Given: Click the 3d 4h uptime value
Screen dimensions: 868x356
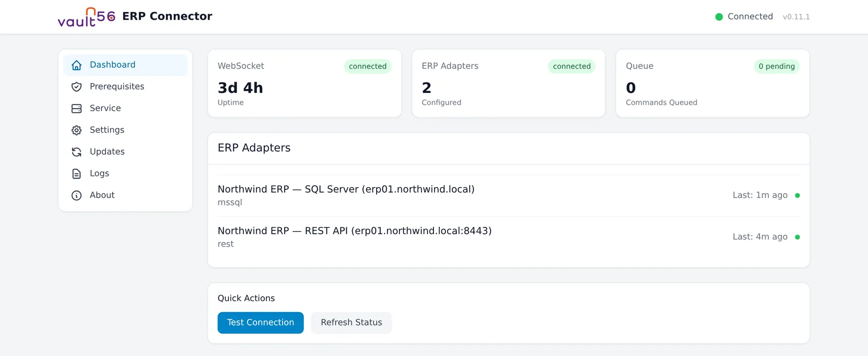Looking at the screenshot, I should pos(240,88).
